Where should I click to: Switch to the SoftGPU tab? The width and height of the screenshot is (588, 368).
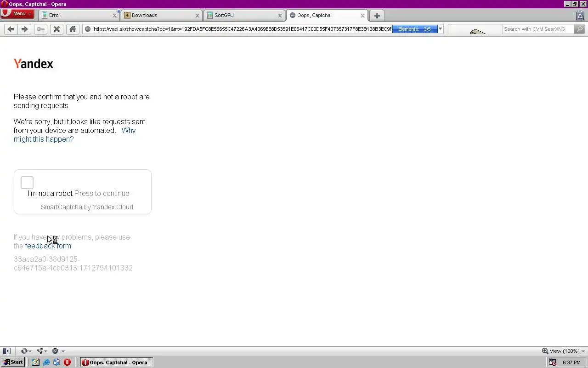(243, 15)
